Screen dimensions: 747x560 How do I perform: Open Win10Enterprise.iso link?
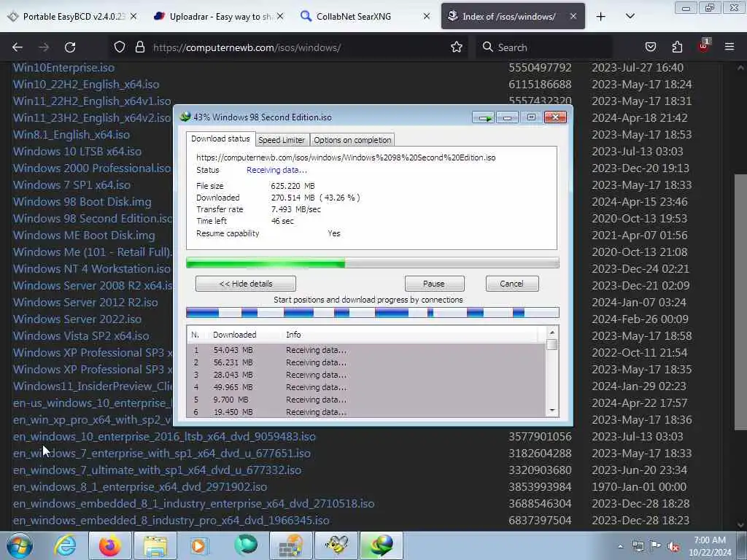64,68
